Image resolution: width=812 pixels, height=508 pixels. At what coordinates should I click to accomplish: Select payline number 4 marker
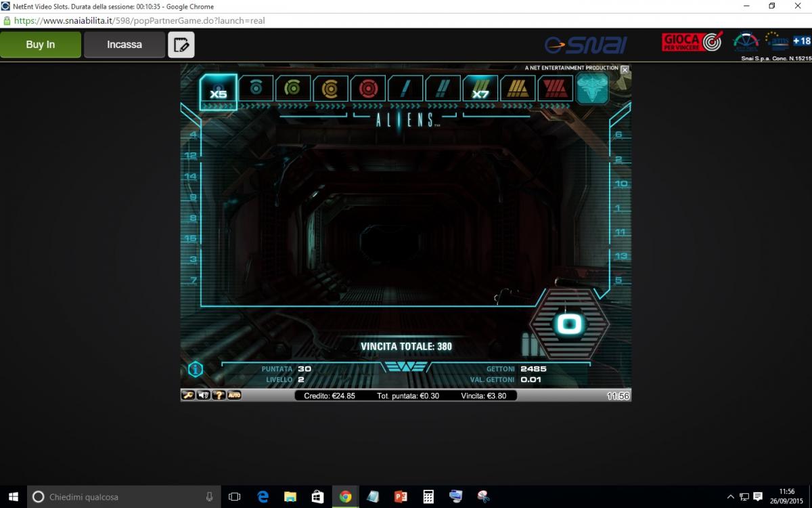pyautogui.click(x=193, y=135)
